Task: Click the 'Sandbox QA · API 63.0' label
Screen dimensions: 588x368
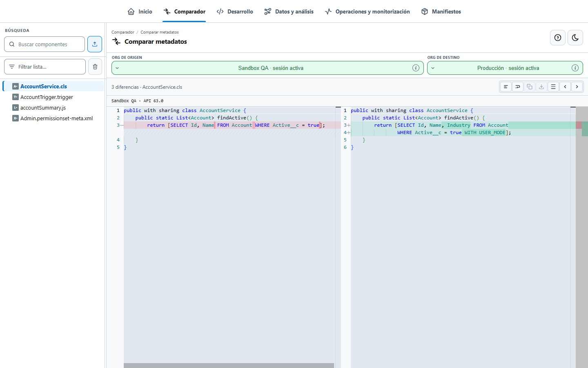Action: [137, 101]
